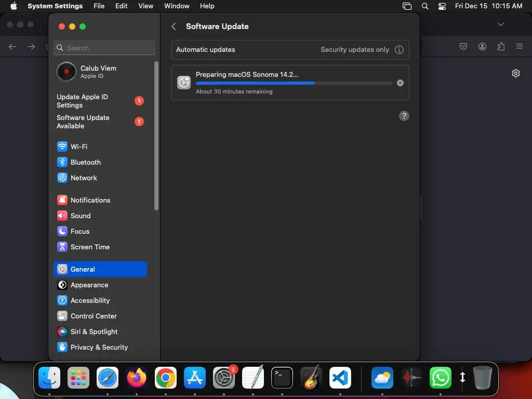Launch Google Chrome from the Dock

[x=166, y=378]
